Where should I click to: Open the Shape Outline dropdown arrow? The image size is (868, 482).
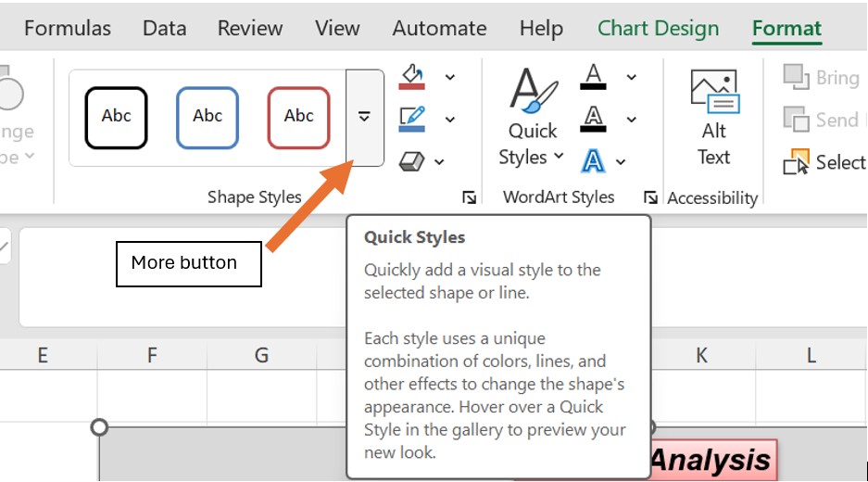tap(450, 120)
